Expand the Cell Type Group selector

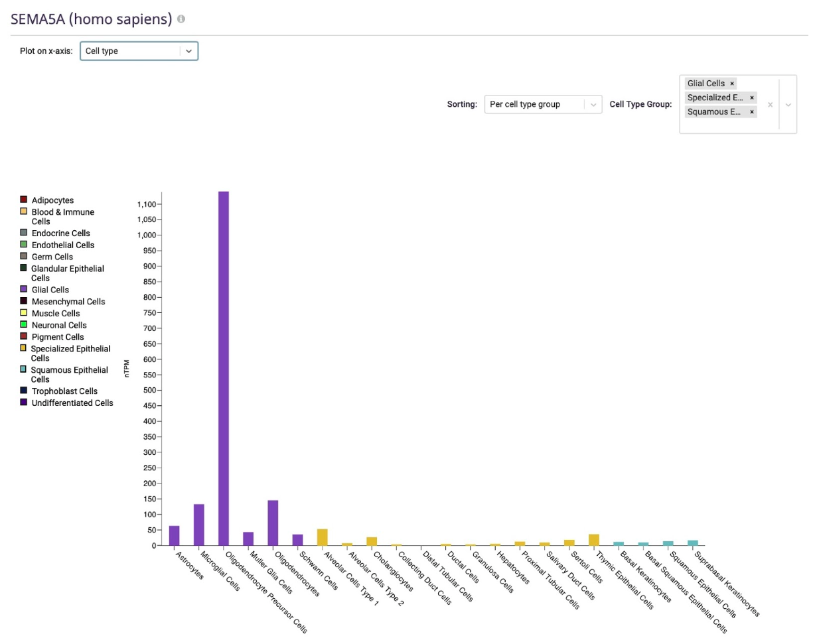coord(789,104)
